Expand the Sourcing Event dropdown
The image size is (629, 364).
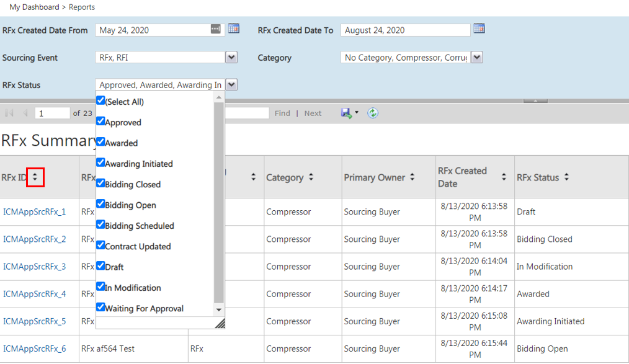[x=231, y=58]
